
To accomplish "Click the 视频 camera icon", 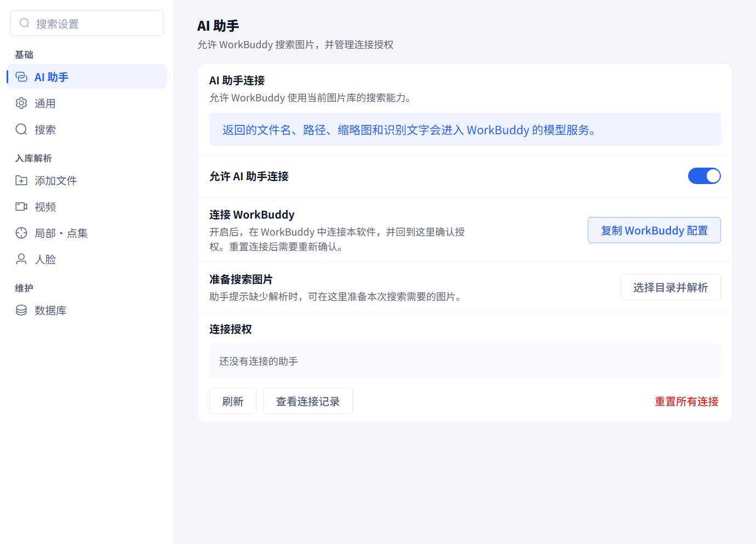I will (x=21, y=207).
